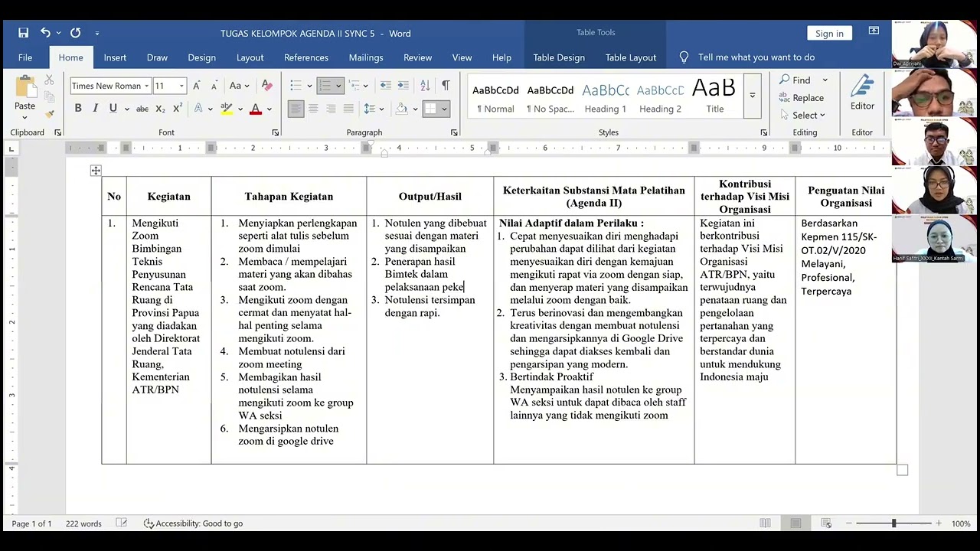Apply the Heading 1 style
The image size is (980, 551).
[x=605, y=96]
